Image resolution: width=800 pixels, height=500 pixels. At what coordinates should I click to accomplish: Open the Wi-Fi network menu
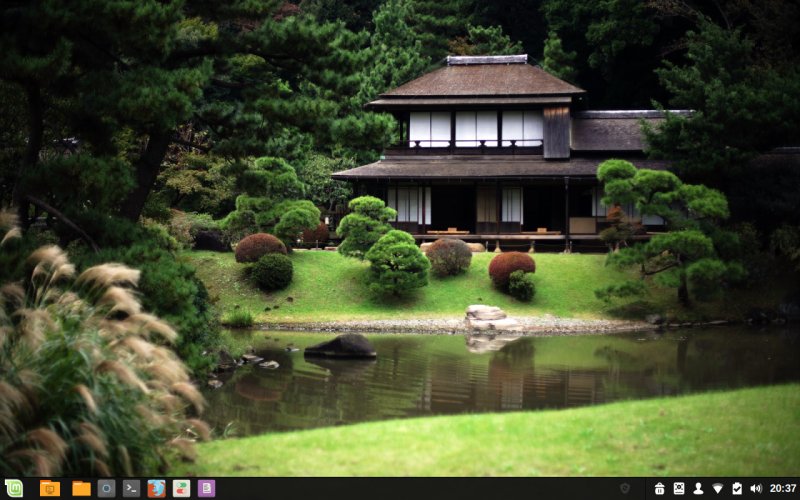pos(717,488)
